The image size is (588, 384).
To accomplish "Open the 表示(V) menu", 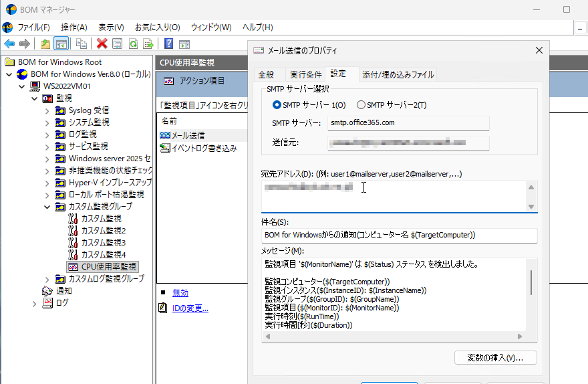I will [111, 27].
